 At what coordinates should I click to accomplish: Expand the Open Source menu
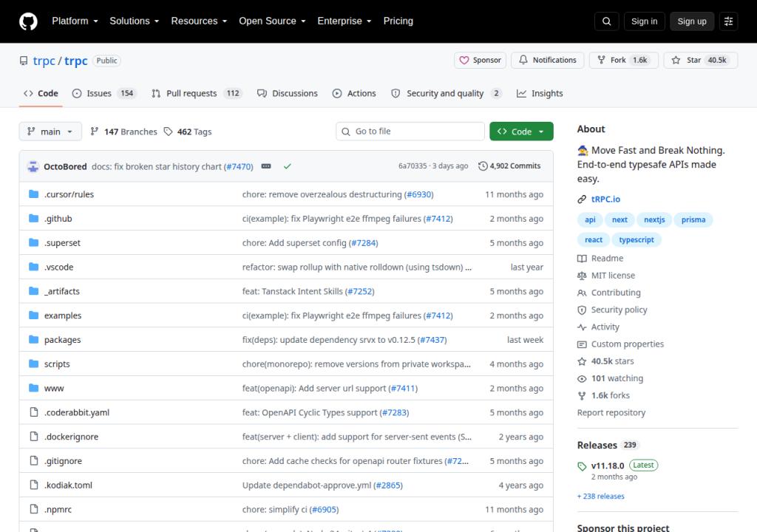point(272,21)
